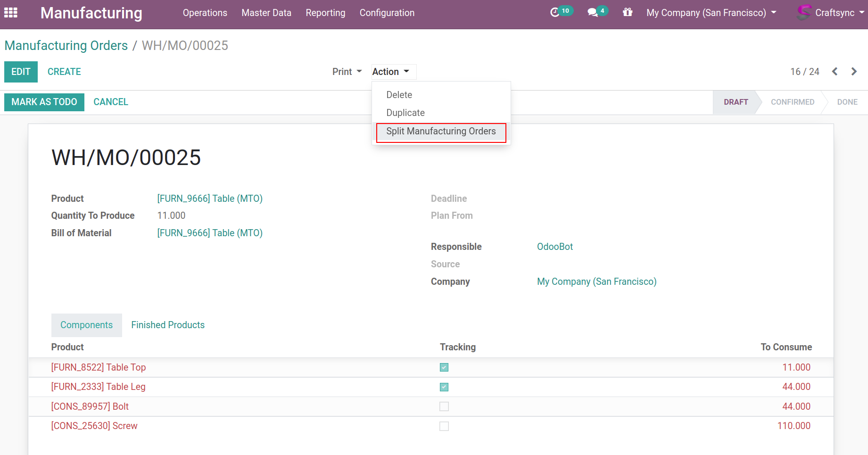Go to next record with right arrow
The image size is (868, 455).
coord(854,72)
